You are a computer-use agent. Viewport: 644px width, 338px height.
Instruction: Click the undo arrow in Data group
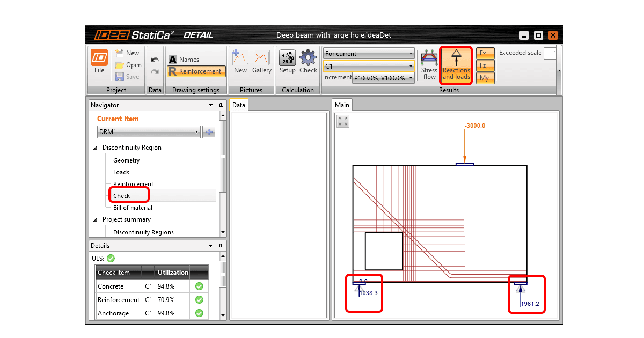155,60
